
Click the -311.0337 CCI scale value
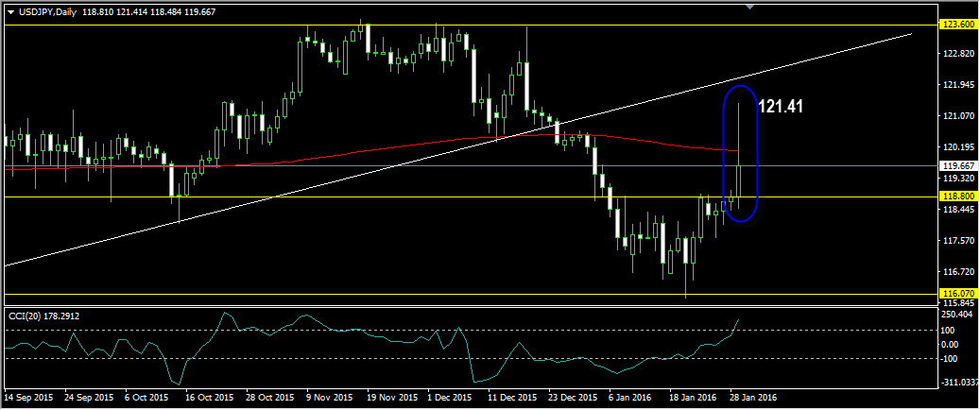[960, 382]
